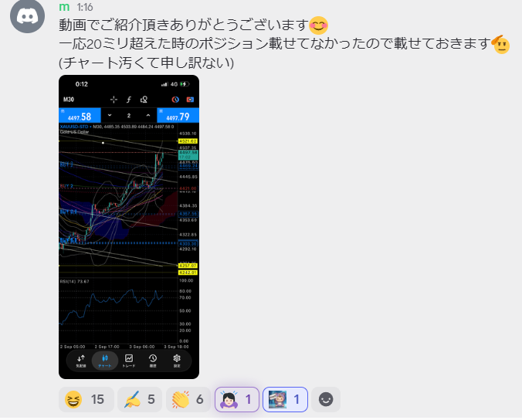The image size is (522, 420).
Task: Tap the indicators f icon in chart
Action: click(129, 100)
